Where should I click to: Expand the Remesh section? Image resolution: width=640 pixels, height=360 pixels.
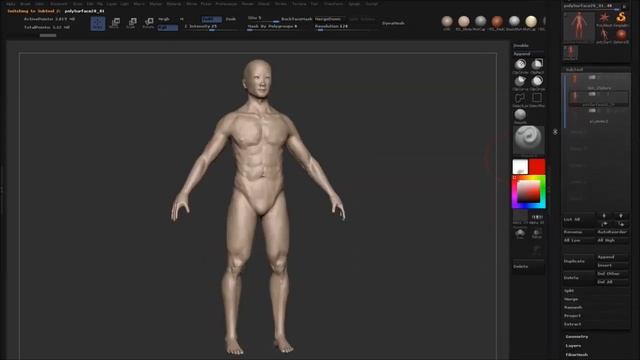[x=573, y=307]
